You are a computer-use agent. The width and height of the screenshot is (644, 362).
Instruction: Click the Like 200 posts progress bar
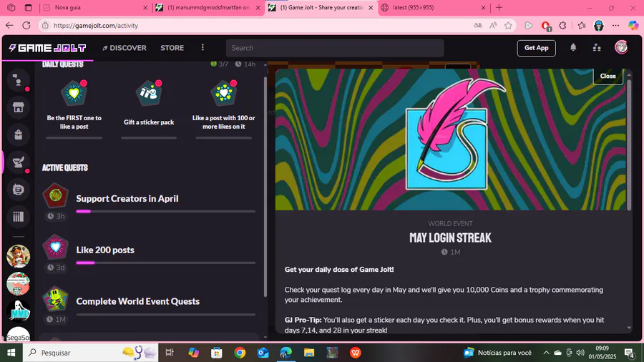pos(165,263)
